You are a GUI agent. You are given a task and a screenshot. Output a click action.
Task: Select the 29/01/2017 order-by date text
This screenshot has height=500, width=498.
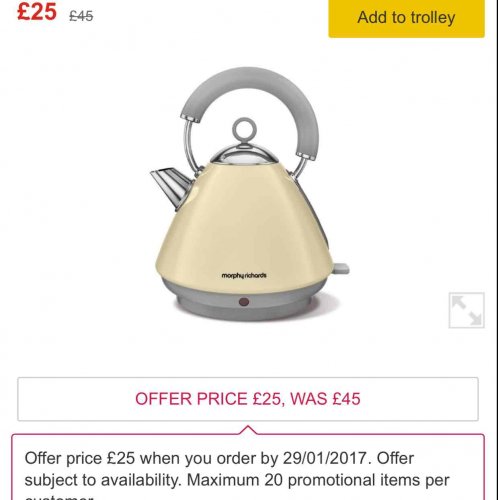pos(326,458)
